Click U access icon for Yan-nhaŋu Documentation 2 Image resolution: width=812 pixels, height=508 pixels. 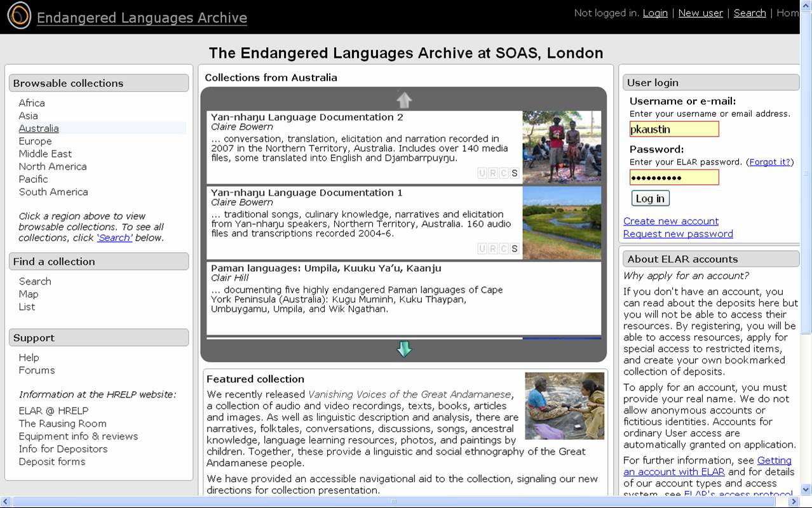(482, 173)
